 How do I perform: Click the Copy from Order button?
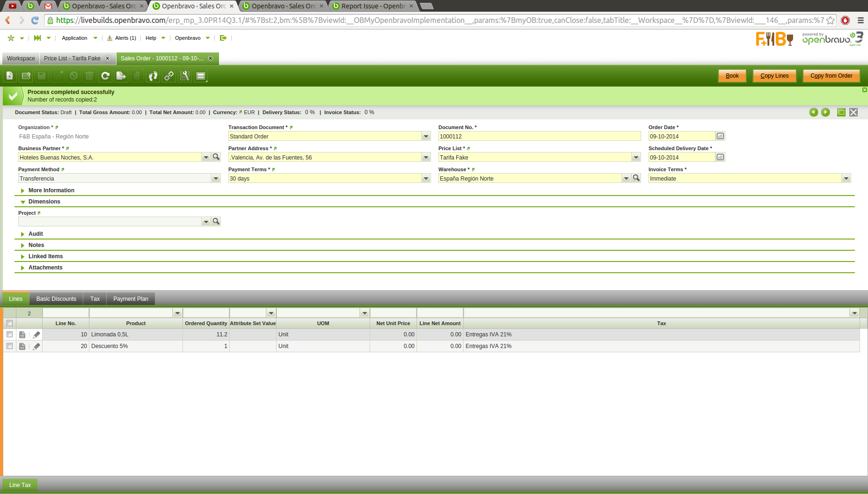[831, 76]
